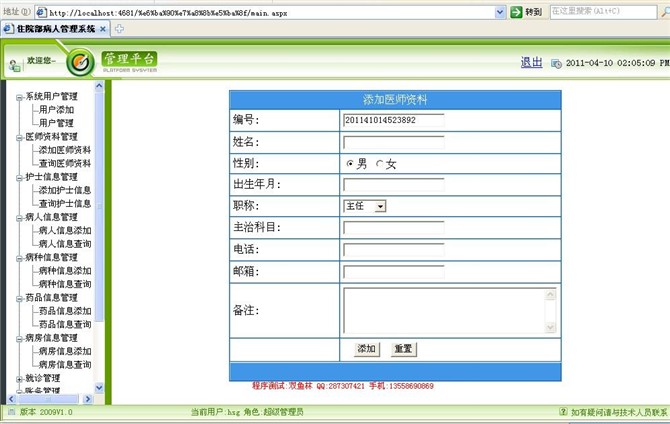
Task: Collapse the 病种信息管理 tree node
Action: [x=19, y=259]
